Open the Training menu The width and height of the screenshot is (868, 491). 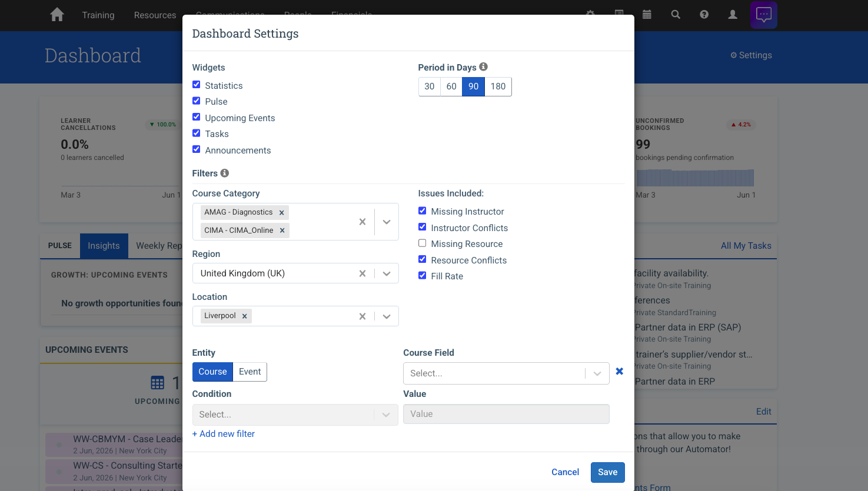point(98,15)
